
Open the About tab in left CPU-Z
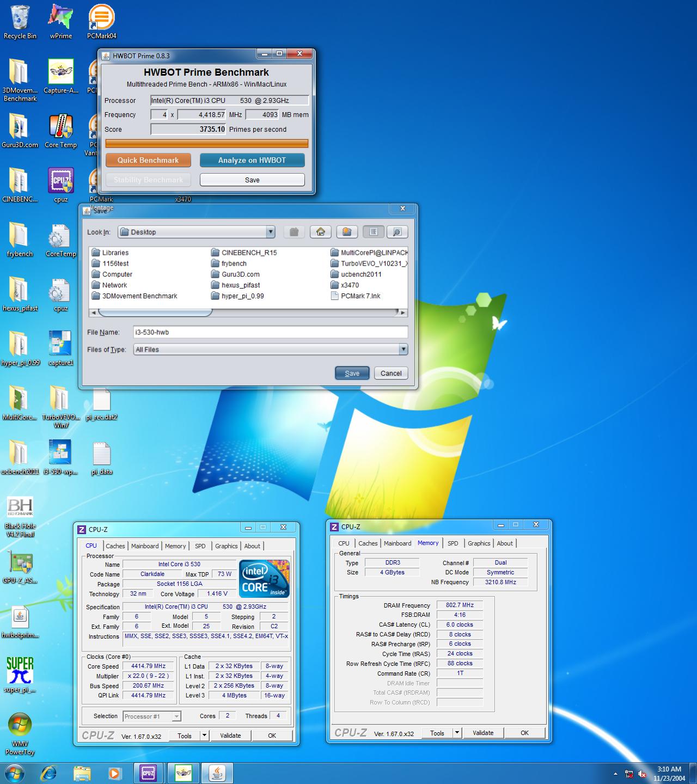[x=252, y=546]
